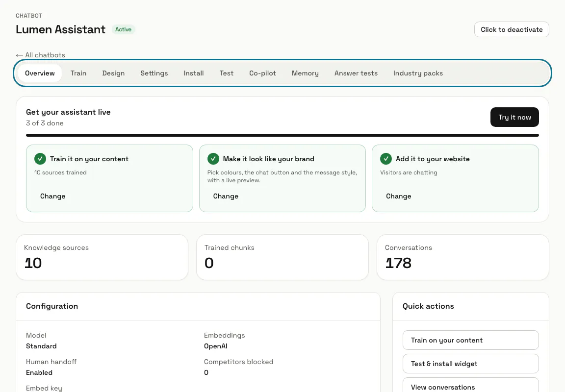This screenshot has height=392, width=565.
Task: Click the Lumen Assistant title
Action: (60, 29)
